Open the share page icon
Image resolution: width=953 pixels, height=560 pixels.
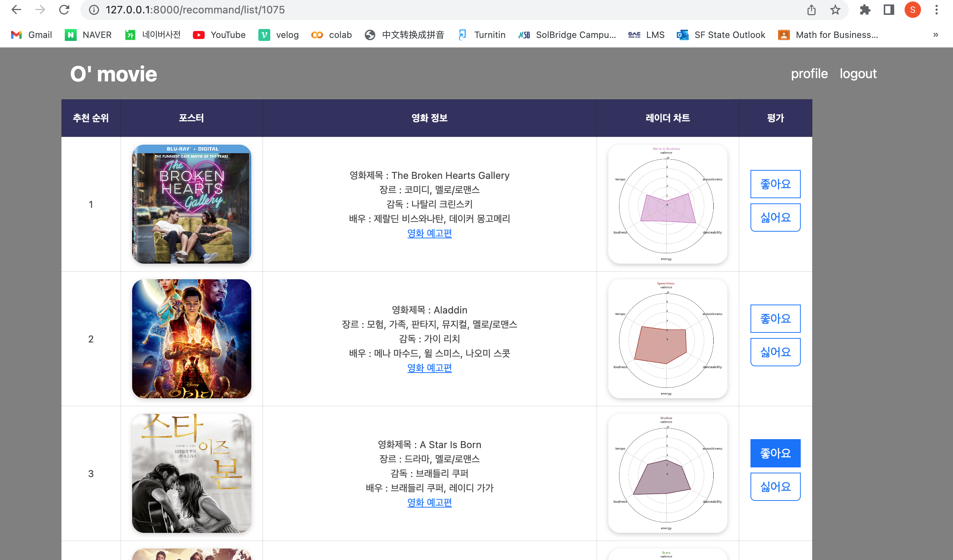pyautogui.click(x=811, y=10)
